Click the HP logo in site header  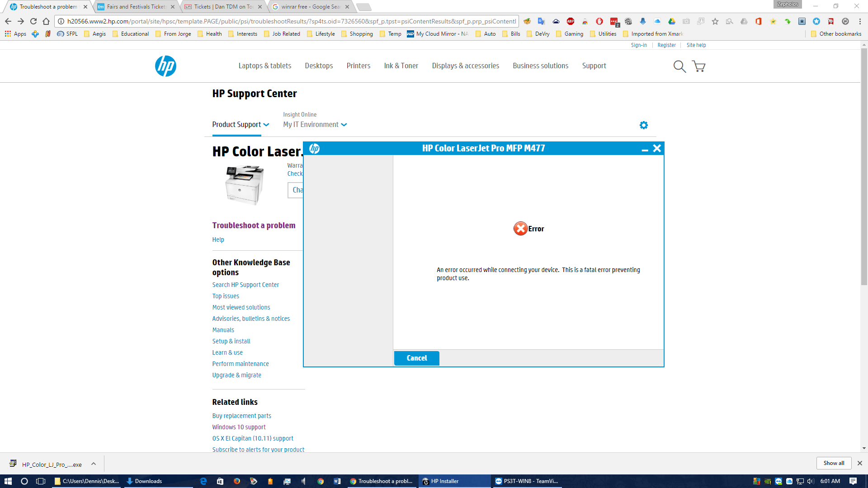165,66
